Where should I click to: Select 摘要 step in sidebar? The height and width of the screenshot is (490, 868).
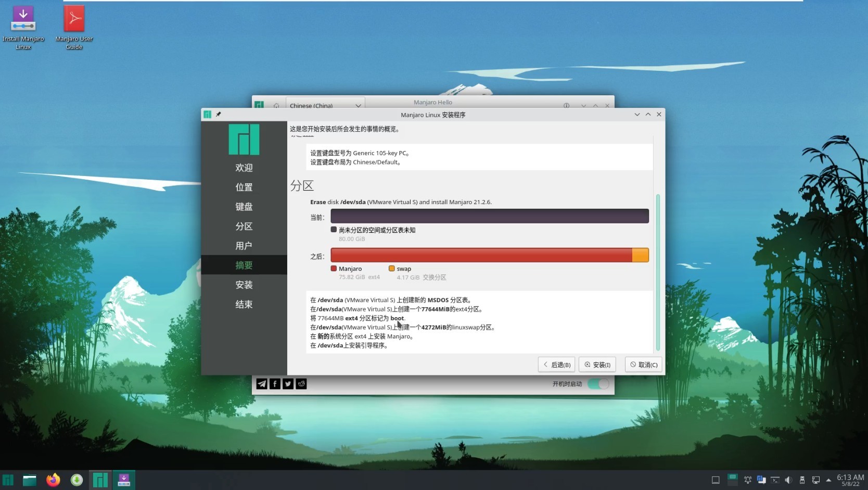click(x=244, y=265)
